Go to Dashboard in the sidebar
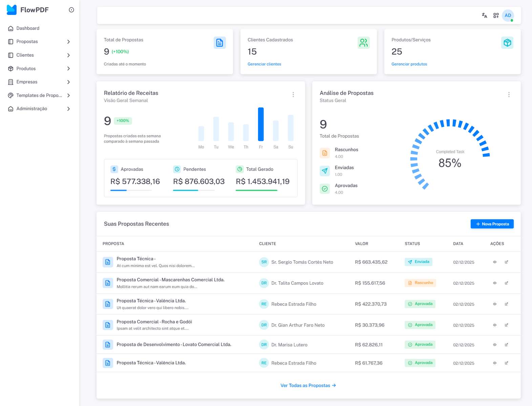This screenshot has height=406, width=532. click(28, 28)
